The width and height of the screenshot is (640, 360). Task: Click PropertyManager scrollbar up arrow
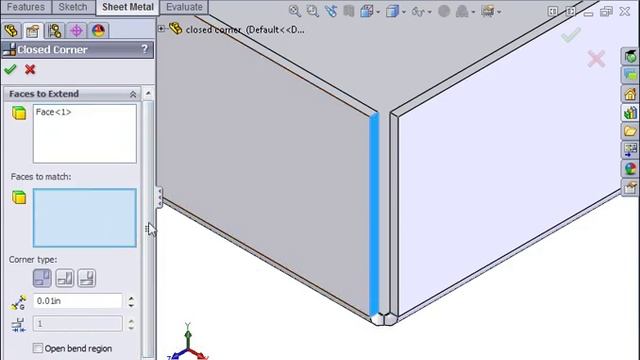(x=148, y=93)
